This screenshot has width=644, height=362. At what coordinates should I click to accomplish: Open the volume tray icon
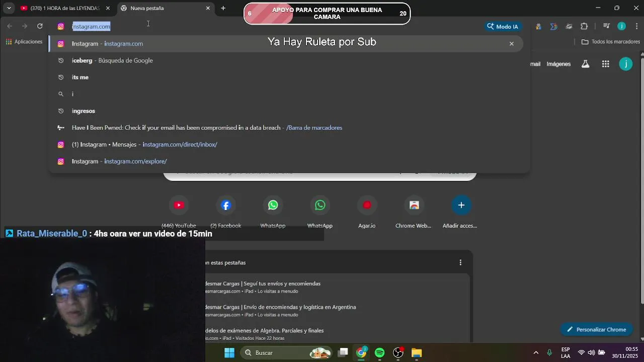click(591, 352)
